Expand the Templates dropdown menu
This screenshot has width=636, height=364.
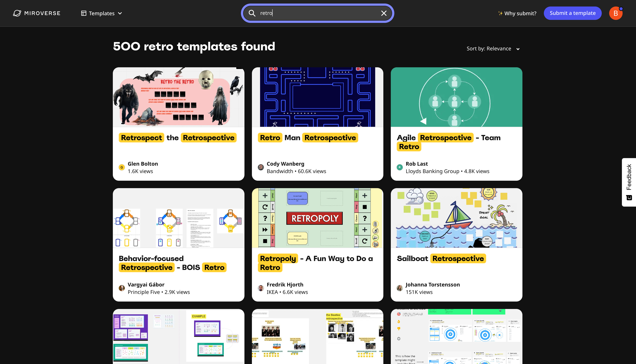[x=102, y=13]
